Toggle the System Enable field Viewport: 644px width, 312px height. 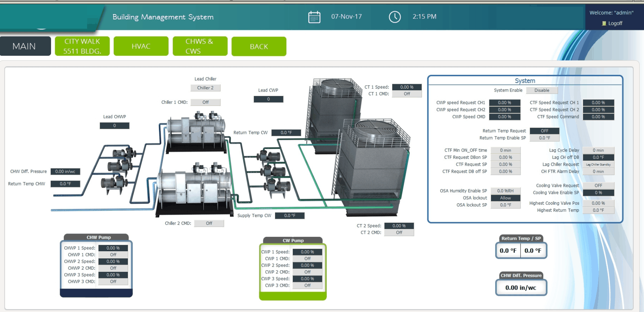(x=542, y=90)
